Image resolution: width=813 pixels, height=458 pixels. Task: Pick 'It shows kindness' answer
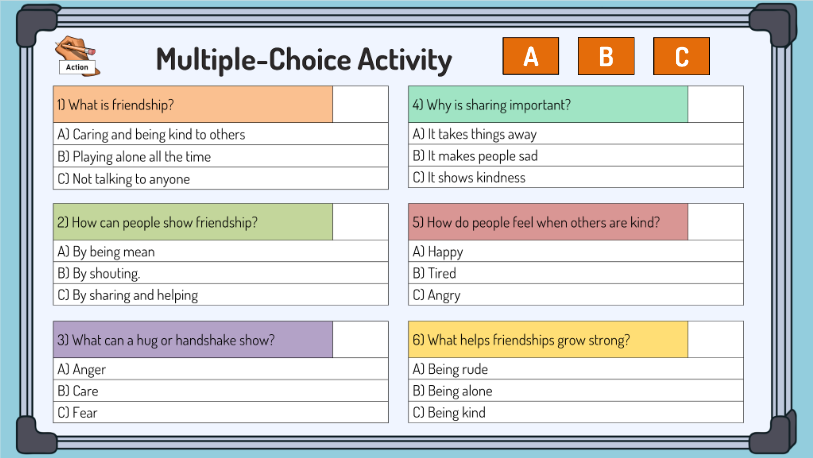pos(576,177)
